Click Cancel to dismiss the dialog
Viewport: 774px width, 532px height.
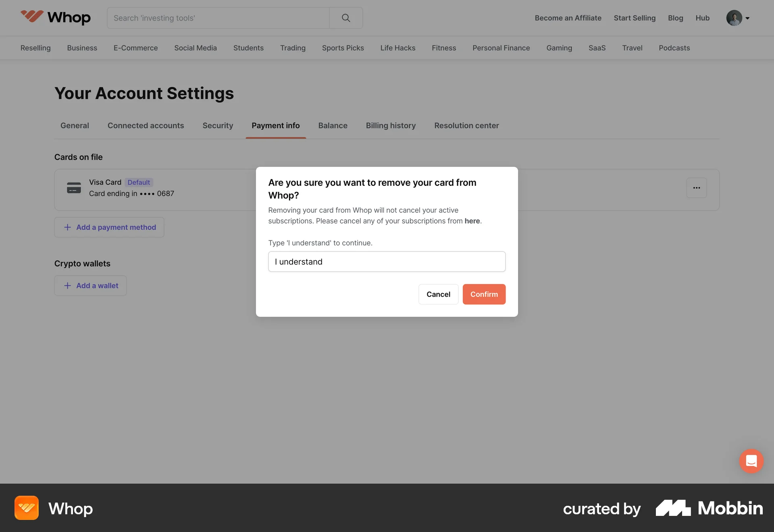coord(438,294)
